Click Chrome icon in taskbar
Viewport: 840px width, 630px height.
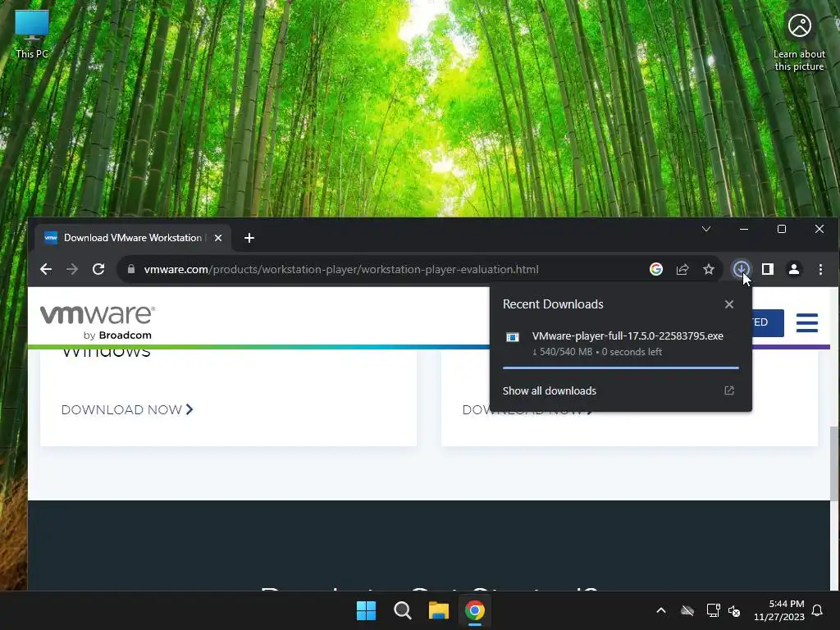coord(475,610)
